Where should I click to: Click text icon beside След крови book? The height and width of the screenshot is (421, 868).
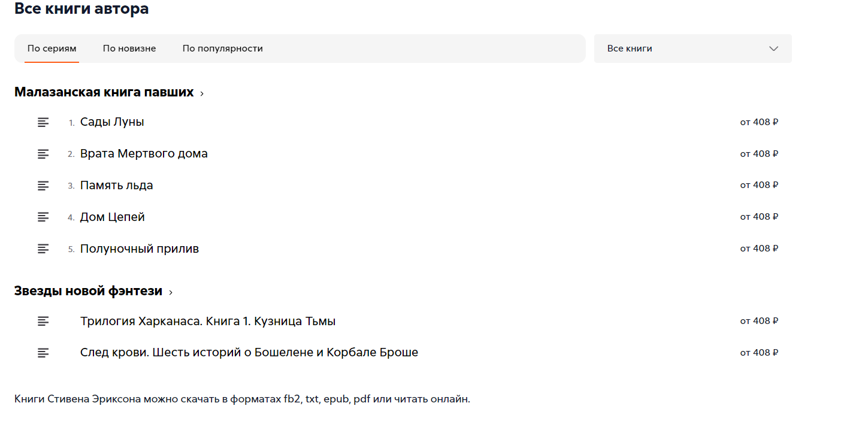[43, 353]
